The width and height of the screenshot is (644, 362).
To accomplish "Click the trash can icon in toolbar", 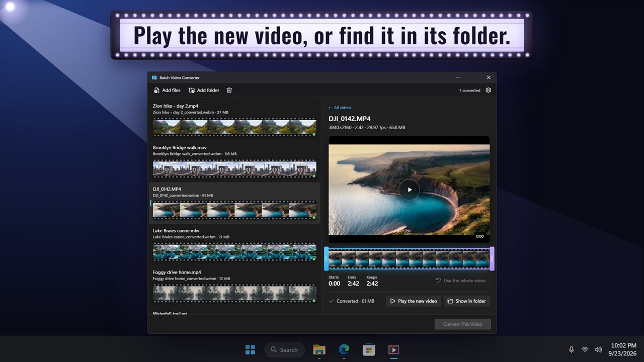I will (229, 90).
